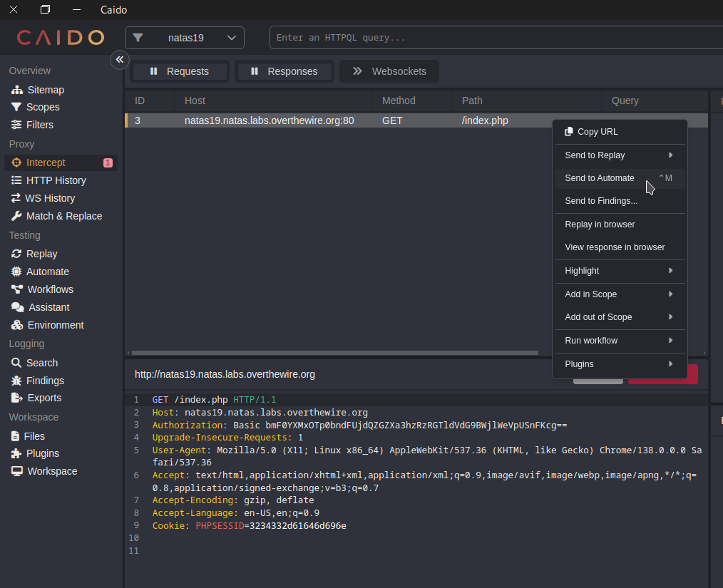Select Copy URL in context menu
Image resolution: width=723 pixels, height=588 pixels.
[x=597, y=132]
